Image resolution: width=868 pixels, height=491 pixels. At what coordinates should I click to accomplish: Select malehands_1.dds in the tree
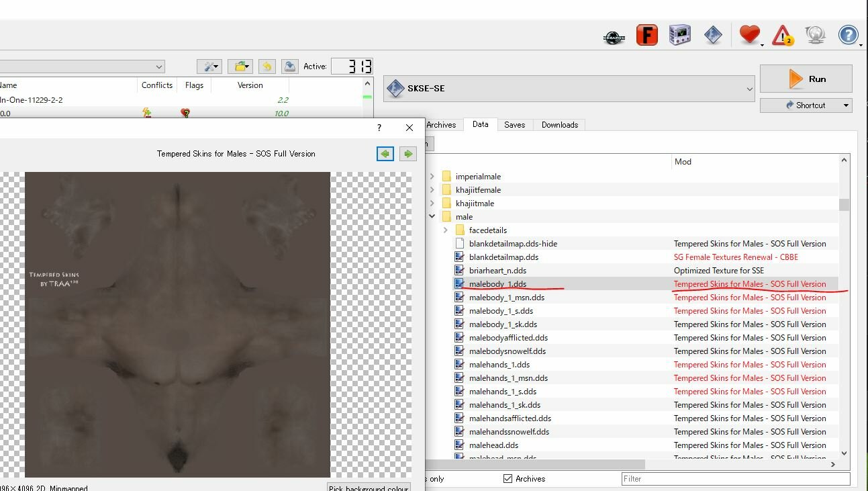pos(499,364)
